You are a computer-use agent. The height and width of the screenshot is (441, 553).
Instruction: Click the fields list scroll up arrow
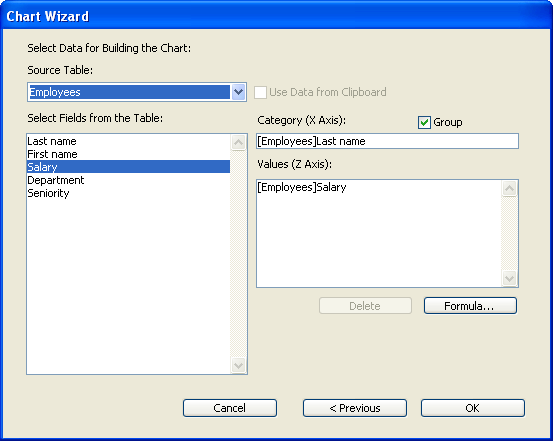coord(238,143)
